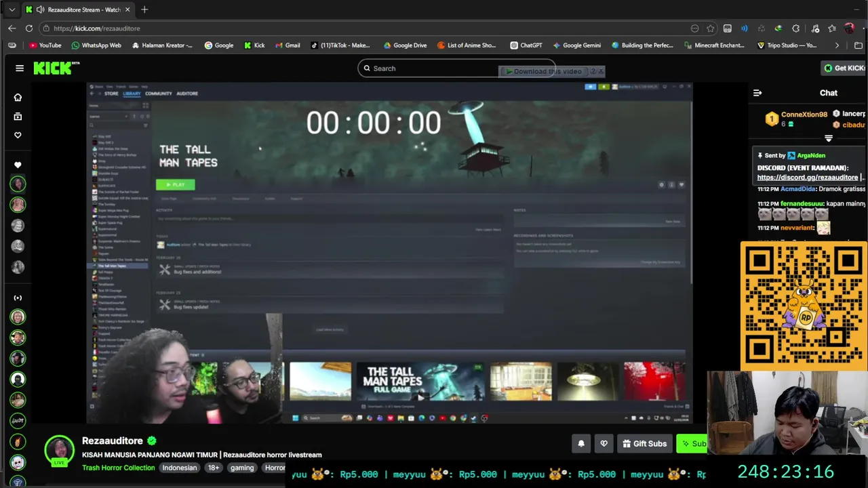Open the Google Drive bookmark
Image resolution: width=868 pixels, height=488 pixels.
tap(405, 45)
